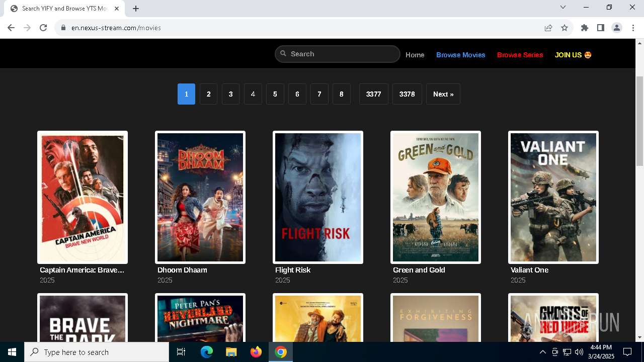Click the browser address bar URL
Image resolution: width=644 pixels, height=362 pixels.
coord(116,28)
